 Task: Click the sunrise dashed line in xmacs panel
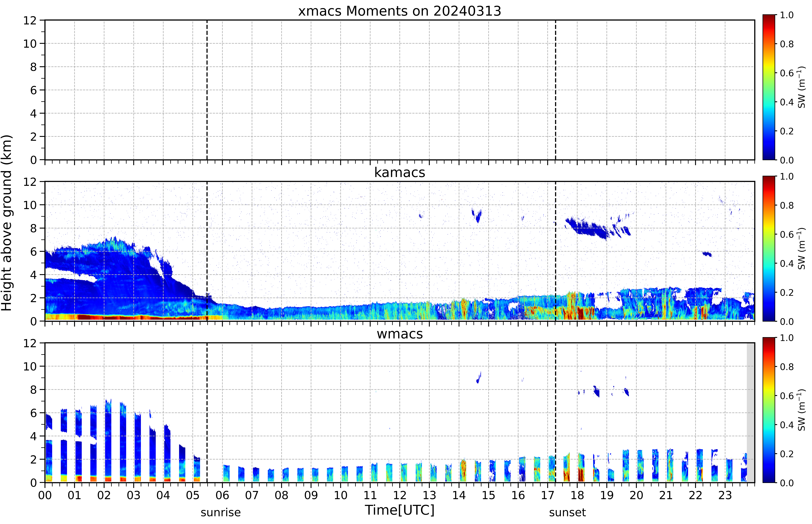tap(207, 90)
